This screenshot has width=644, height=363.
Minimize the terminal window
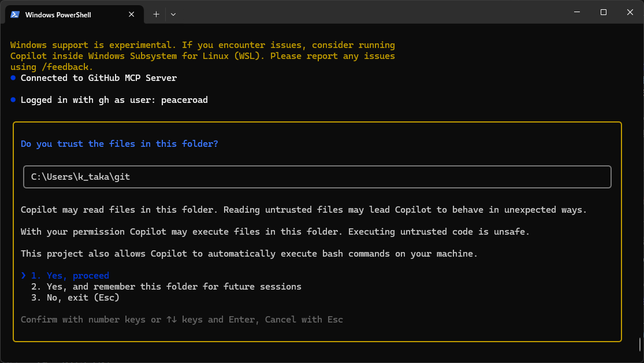tap(577, 12)
